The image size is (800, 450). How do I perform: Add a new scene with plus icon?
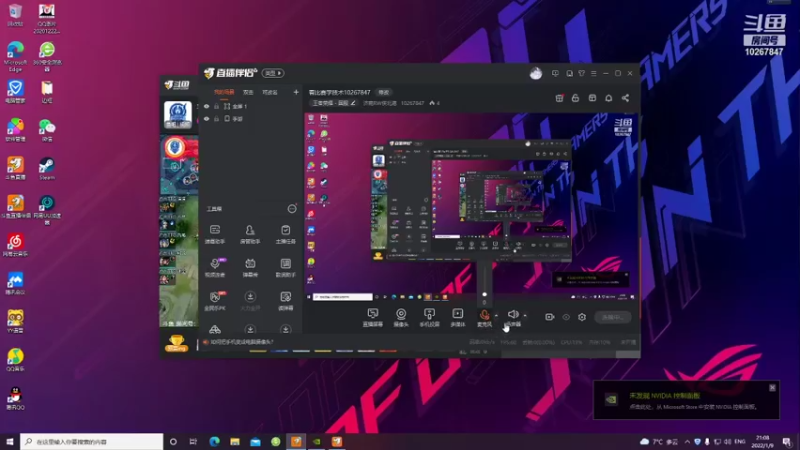[x=296, y=92]
